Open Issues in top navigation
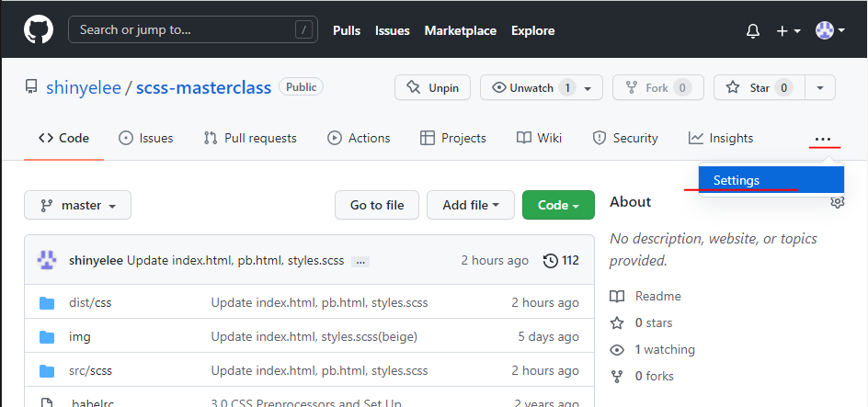868x407 pixels. (x=392, y=31)
